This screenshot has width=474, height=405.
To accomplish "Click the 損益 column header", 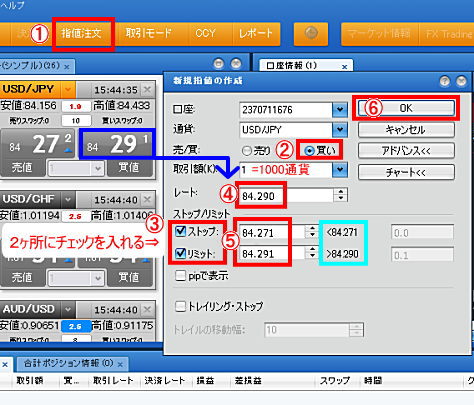I will pyautogui.click(x=205, y=381).
